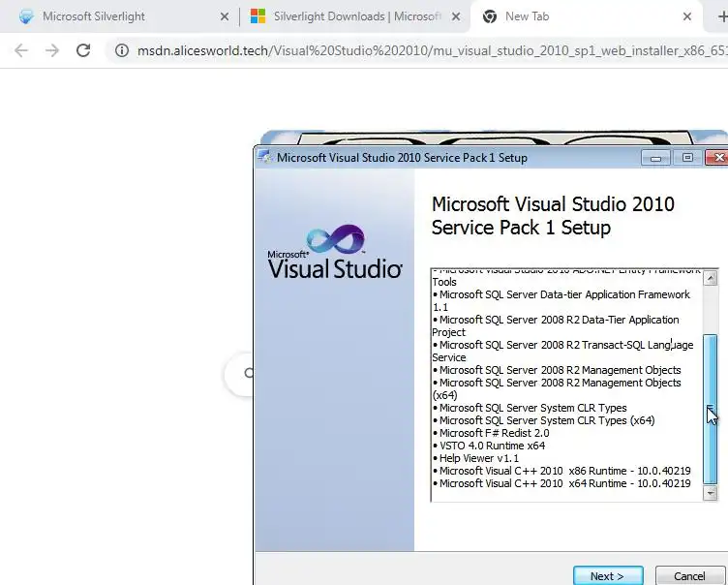The image size is (728, 585).
Task: Click the Microsoft logo favicon on Downloads tab
Action: (258, 16)
